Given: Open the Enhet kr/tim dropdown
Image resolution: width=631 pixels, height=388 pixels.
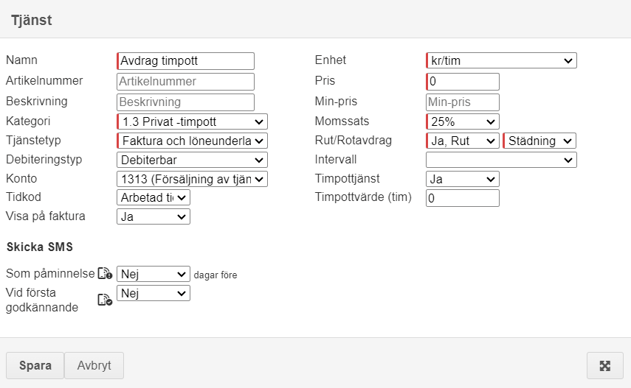Looking at the screenshot, I should tap(501, 60).
